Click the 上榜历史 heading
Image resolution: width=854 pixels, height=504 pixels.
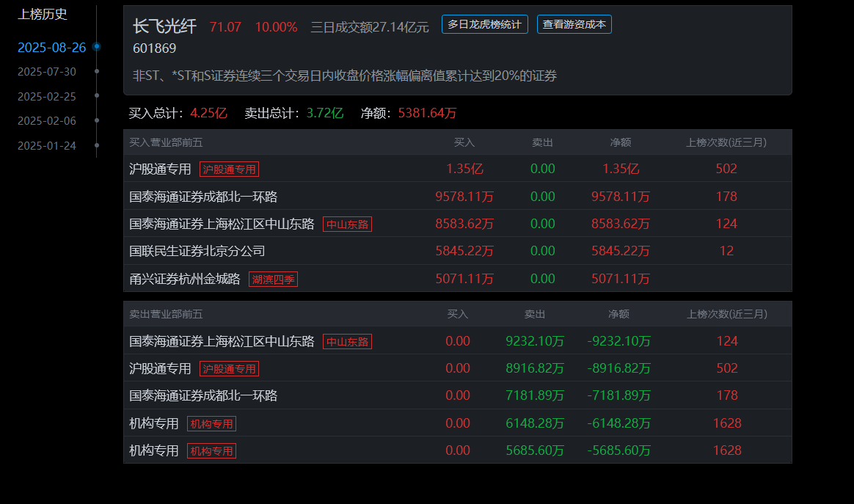(x=43, y=14)
